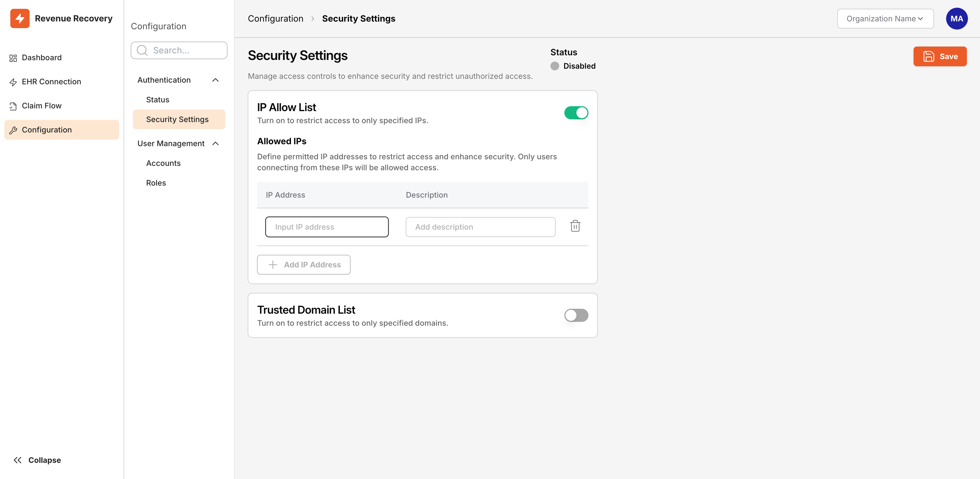
Task: Disable the IP Allow List toggle
Action: pos(576,113)
